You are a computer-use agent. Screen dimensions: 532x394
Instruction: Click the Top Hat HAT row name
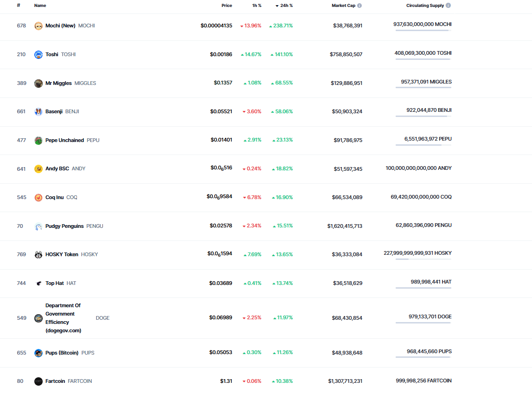point(55,284)
